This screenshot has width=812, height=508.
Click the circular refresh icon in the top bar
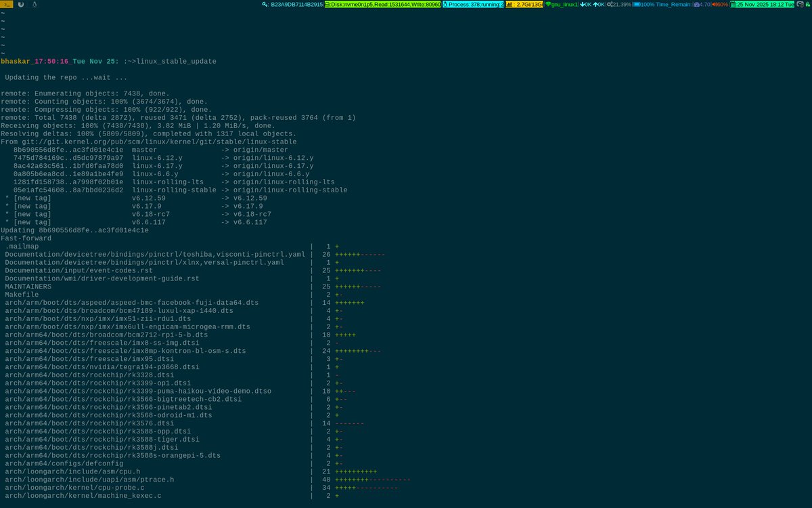click(20, 3)
